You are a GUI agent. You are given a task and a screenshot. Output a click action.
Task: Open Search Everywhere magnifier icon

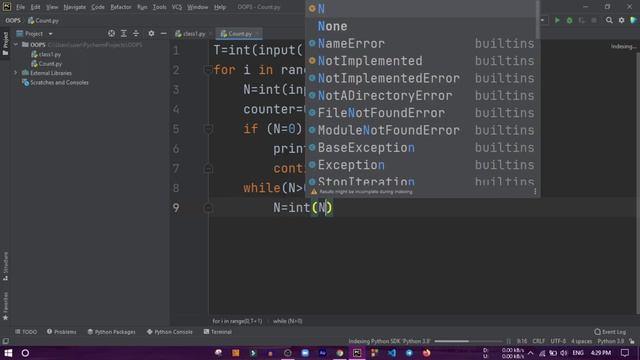point(609,20)
